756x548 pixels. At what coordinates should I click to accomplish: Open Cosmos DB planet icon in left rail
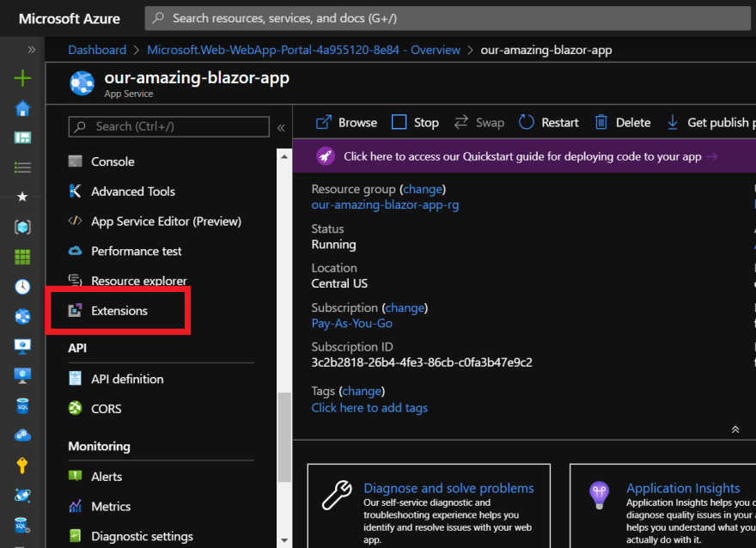click(x=22, y=496)
